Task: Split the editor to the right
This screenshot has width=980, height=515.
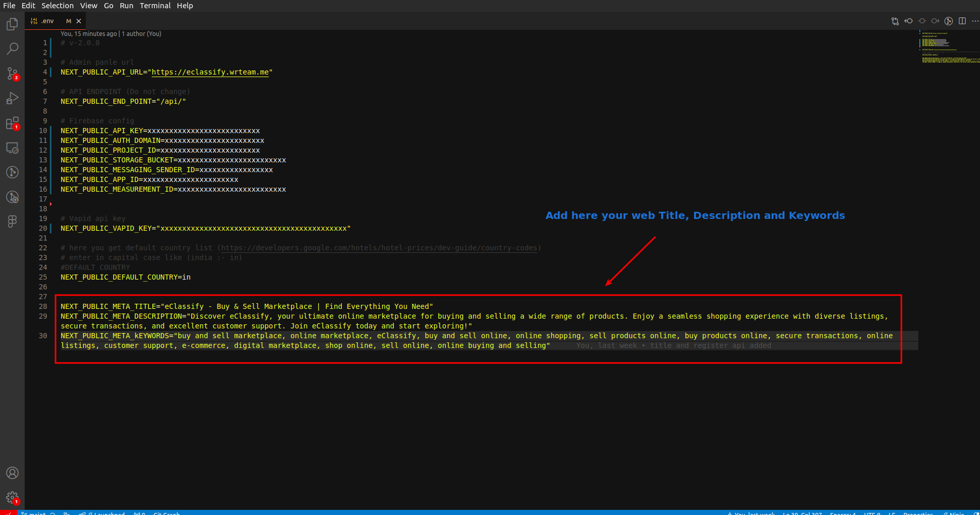Action: click(962, 21)
